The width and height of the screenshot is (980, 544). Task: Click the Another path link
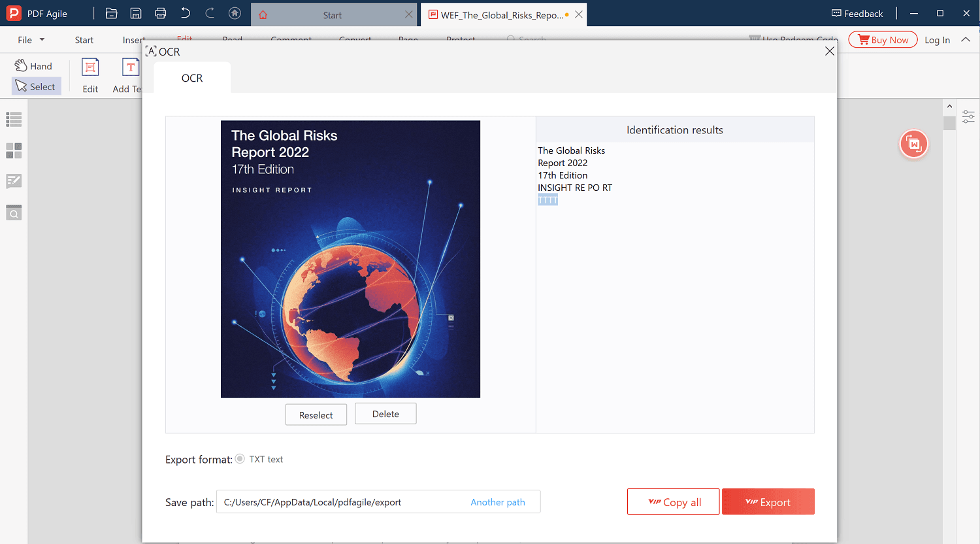pos(498,502)
